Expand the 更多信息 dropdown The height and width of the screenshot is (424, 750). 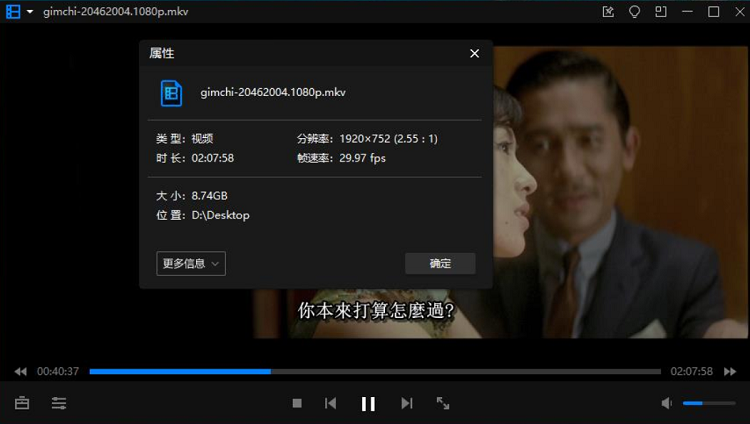[x=191, y=264]
